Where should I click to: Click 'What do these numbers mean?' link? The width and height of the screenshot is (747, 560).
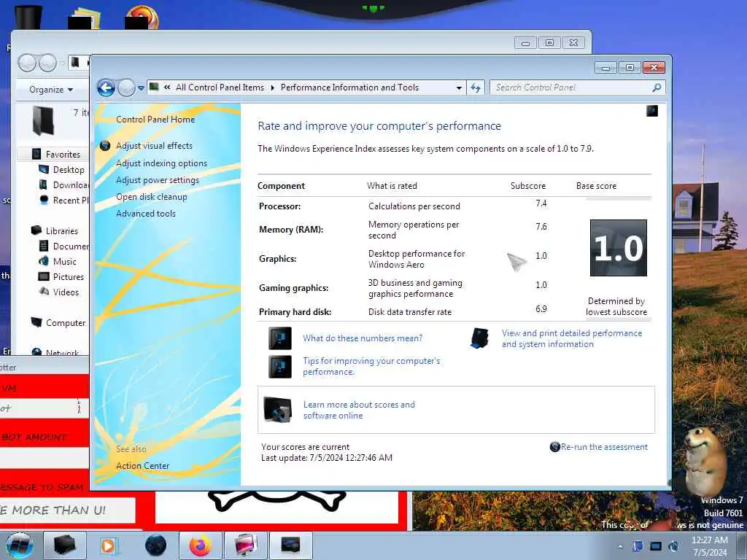point(363,338)
